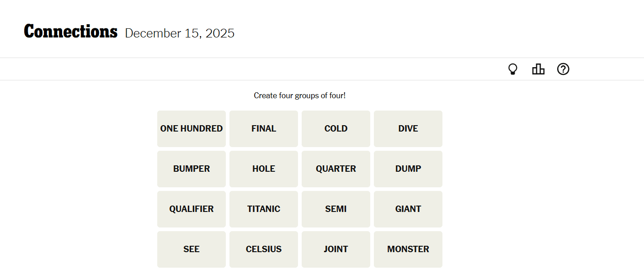Toggle the COLD tile
The height and width of the screenshot is (275, 644).
(336, 129)
